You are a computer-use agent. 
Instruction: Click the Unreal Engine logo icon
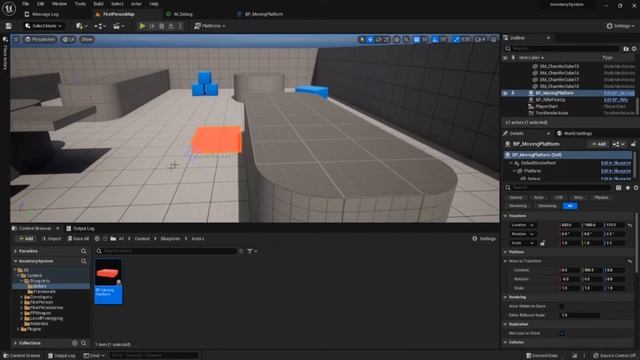tap(9, 8)
